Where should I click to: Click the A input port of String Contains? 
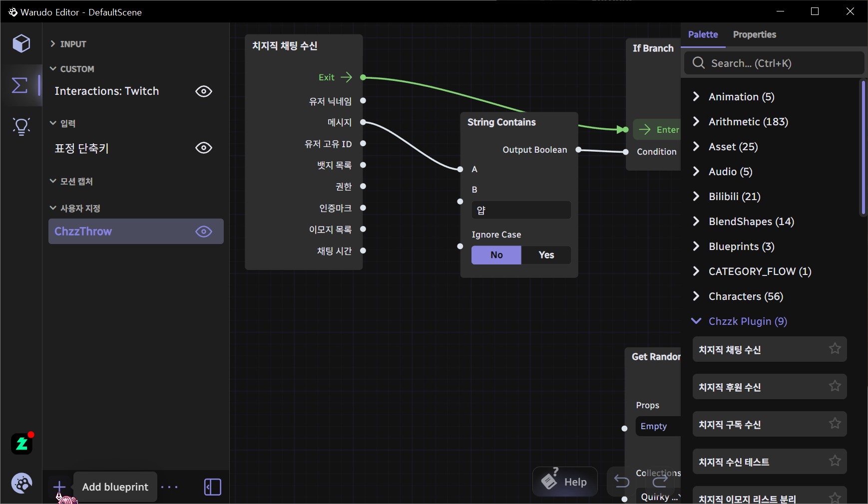tap(460, 169)
